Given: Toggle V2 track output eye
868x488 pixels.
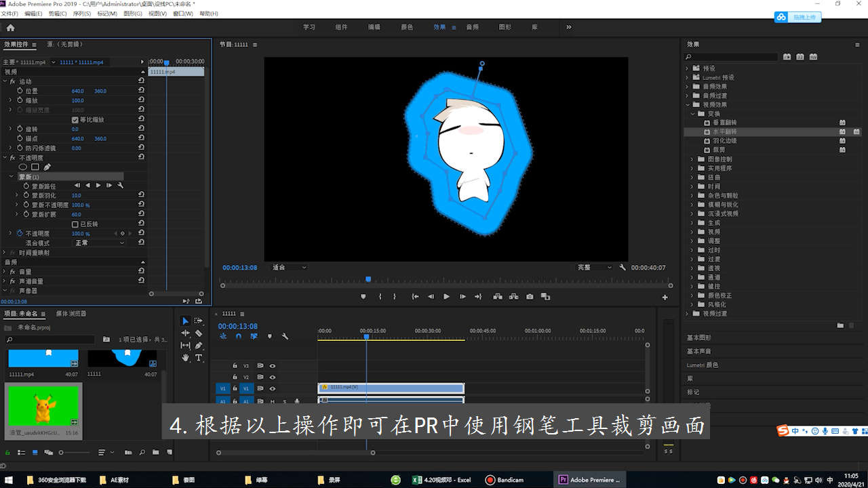Looking at the screenshot, I should coord(272,377).
